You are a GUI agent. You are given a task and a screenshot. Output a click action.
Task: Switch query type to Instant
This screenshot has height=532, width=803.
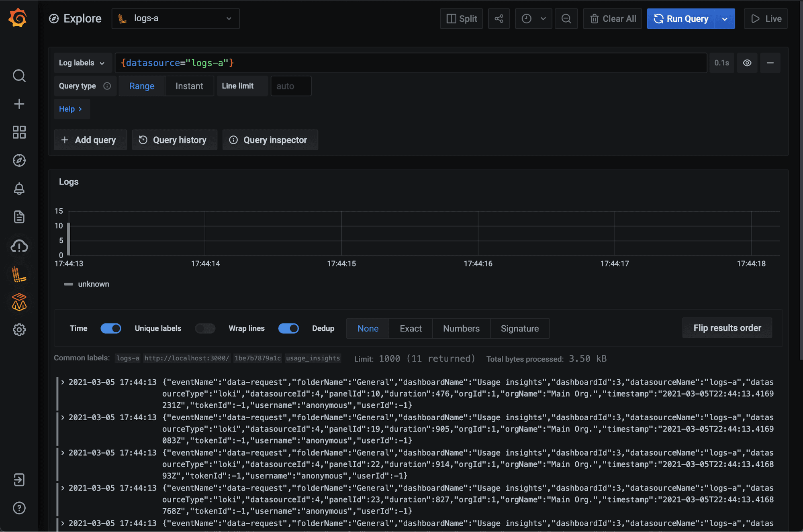(189, 86)
